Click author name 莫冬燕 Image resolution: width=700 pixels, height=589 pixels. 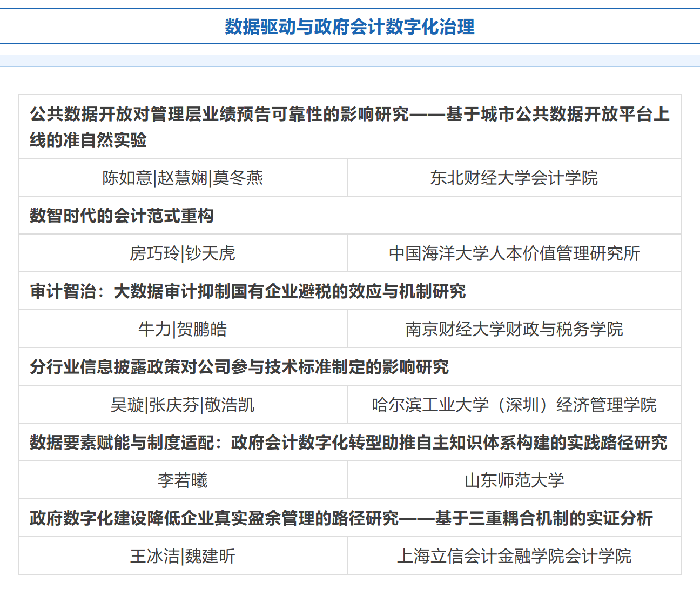(x=238, y=178)
